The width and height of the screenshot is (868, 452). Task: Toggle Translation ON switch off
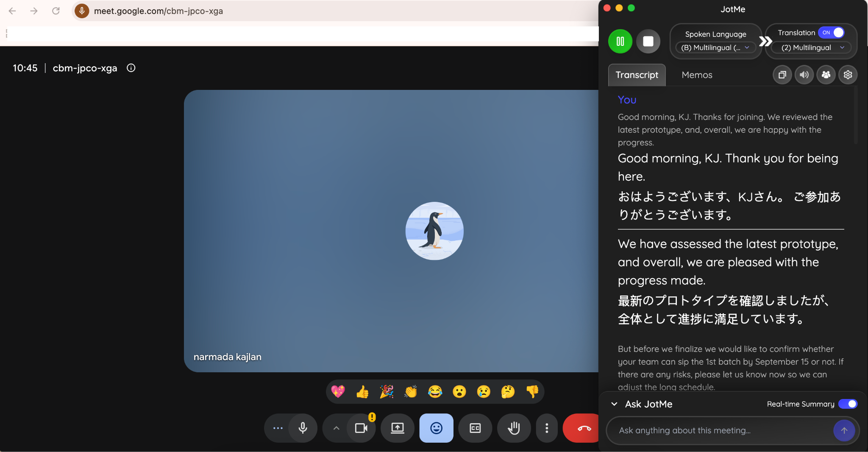click(x=831, y=33)
